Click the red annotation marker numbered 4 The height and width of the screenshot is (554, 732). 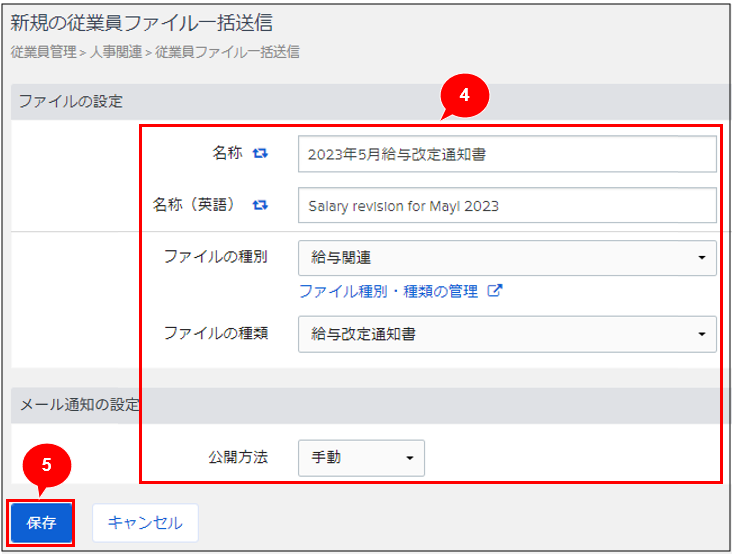pos(463,95)
